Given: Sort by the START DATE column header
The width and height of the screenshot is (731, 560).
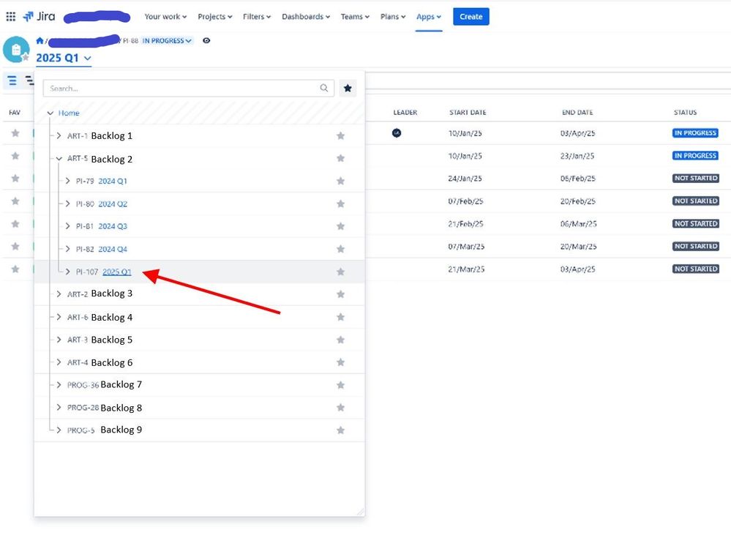Looking at the screenshot, I should point(468,113).
